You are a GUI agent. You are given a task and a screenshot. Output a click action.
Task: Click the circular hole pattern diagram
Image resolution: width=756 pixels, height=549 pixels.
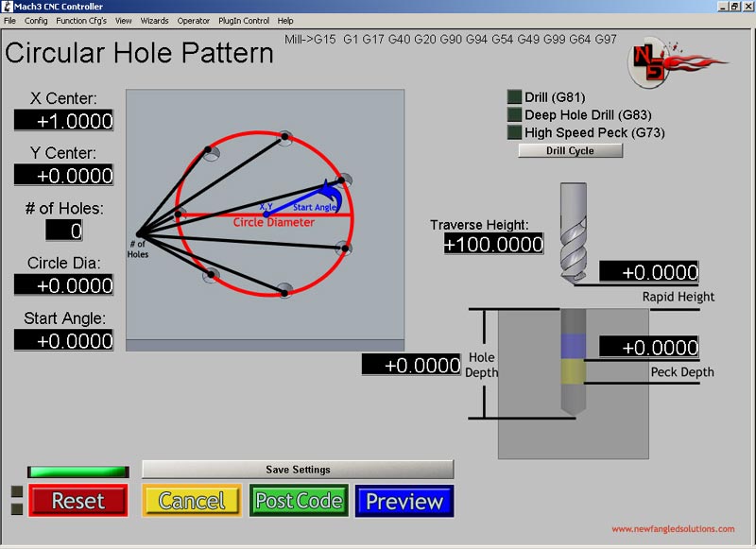[x=265, y=219]
